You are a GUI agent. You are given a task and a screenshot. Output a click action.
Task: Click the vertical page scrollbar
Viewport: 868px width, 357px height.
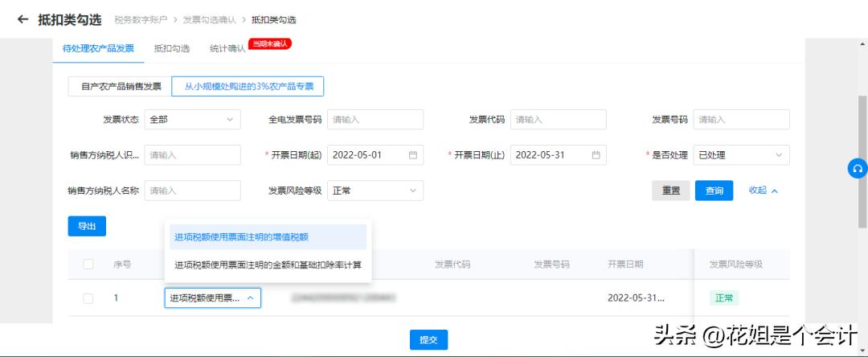click(862, 161)
